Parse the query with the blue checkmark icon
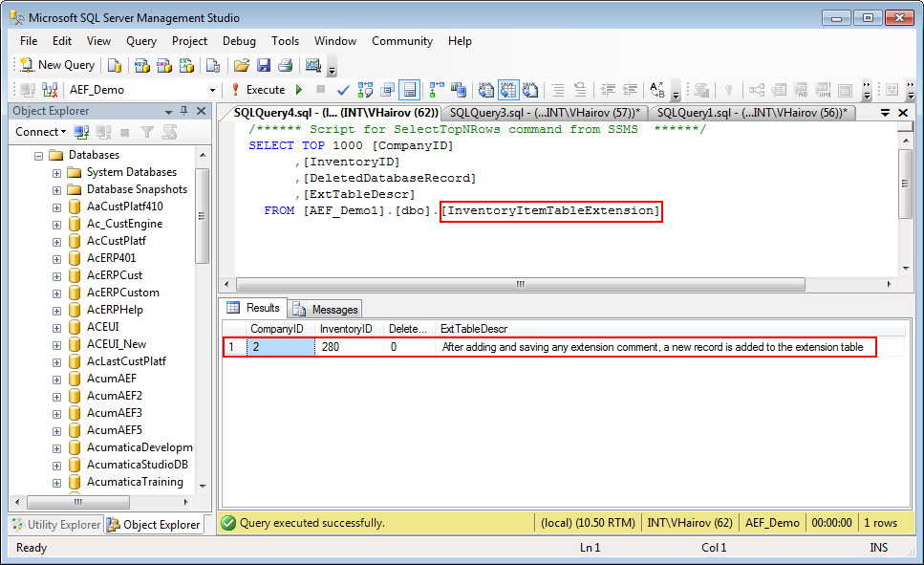Image resolution: width=924 pixels, height=565 pixels. [x=343, y=90]
